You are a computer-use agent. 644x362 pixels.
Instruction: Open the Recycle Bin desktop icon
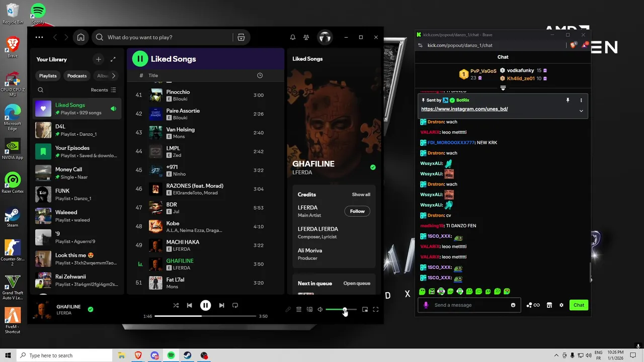click(x=13, y=14)
